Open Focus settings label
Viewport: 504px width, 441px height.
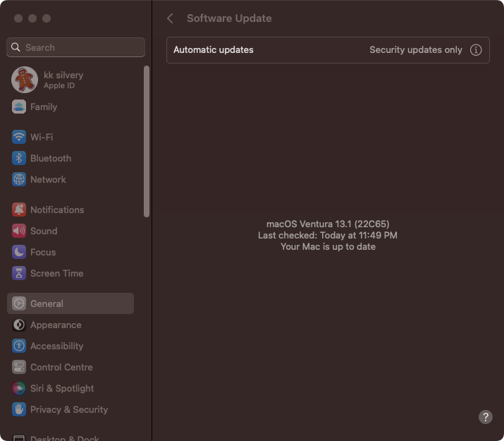coord(43,252)
